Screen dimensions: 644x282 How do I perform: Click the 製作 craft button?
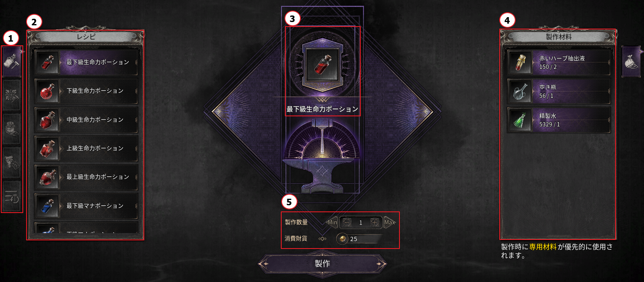(x=322, y=264)
